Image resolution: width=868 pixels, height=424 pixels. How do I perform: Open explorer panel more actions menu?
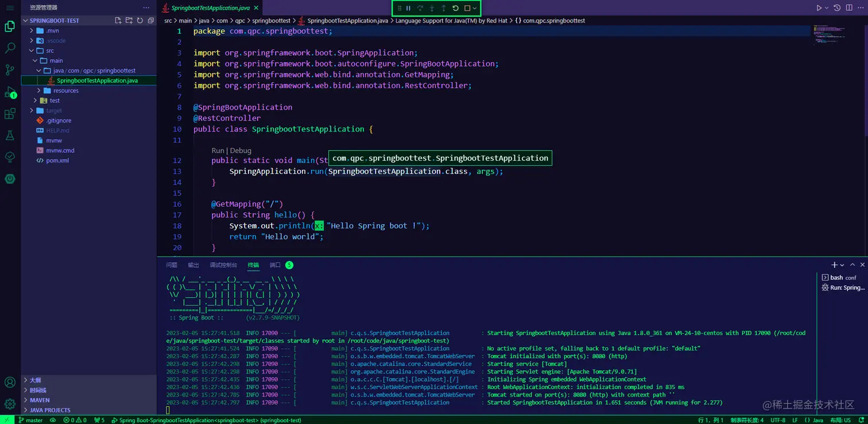click(x=146, y=7)
